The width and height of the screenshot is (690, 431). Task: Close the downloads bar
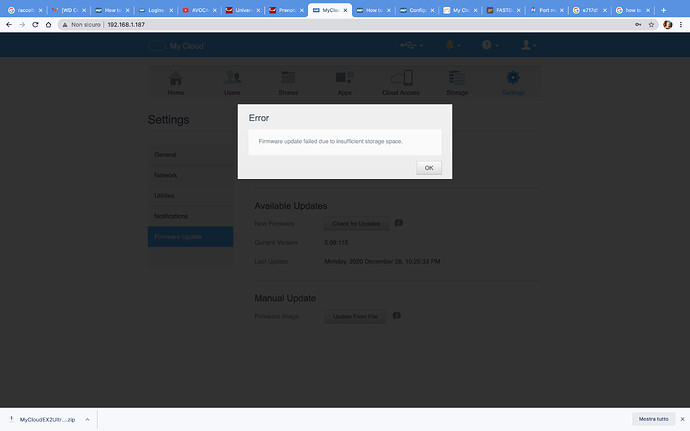682,419
